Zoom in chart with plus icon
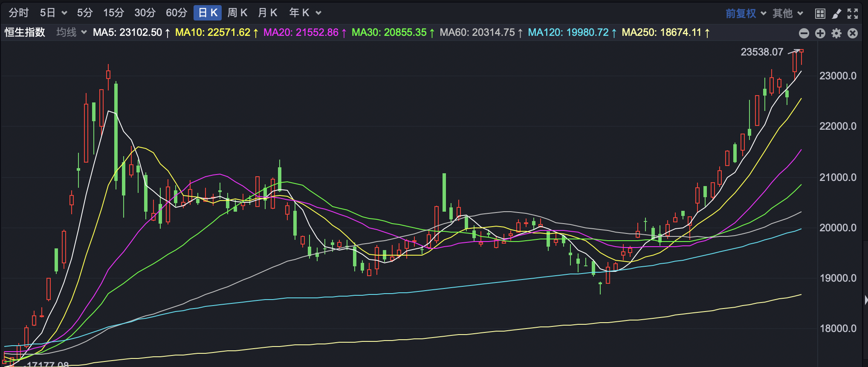868x367 pixels. click(x=820, y=33)
